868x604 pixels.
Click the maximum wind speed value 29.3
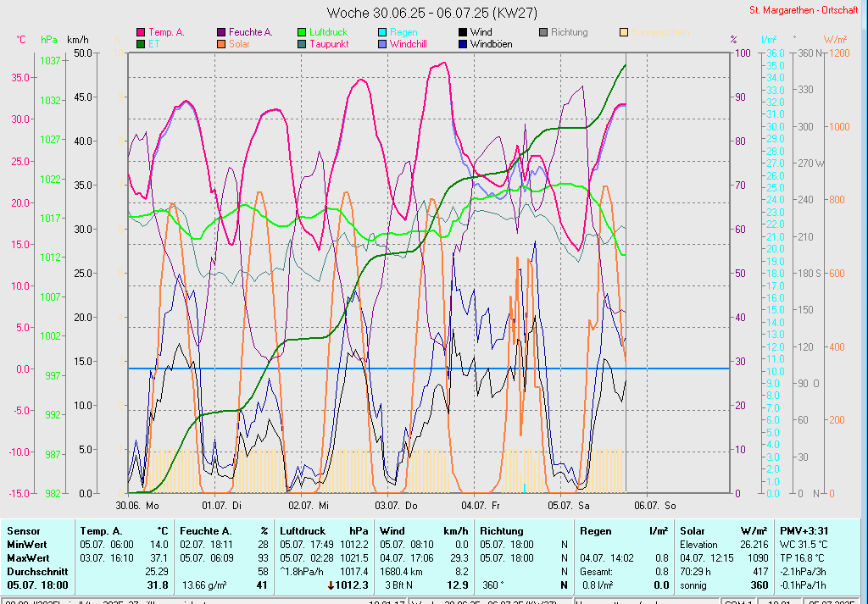(459, 558)
